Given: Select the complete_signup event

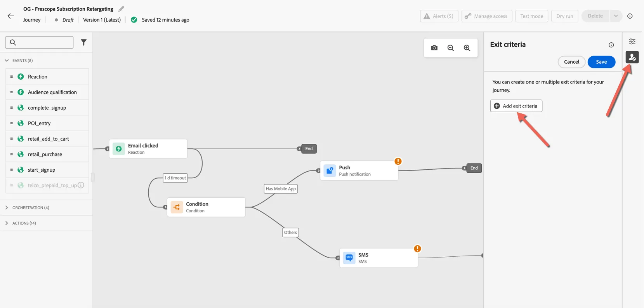Looking at the screenshot, I should coord(47,108).
